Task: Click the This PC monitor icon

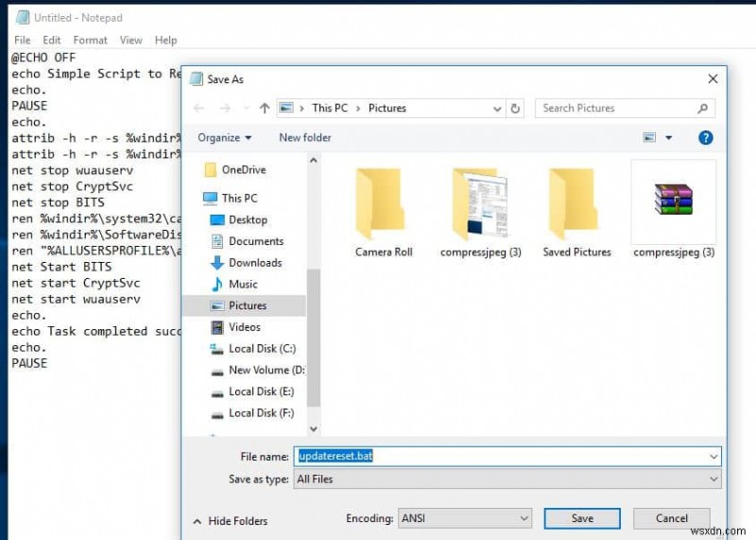Action: click(210, 199)
